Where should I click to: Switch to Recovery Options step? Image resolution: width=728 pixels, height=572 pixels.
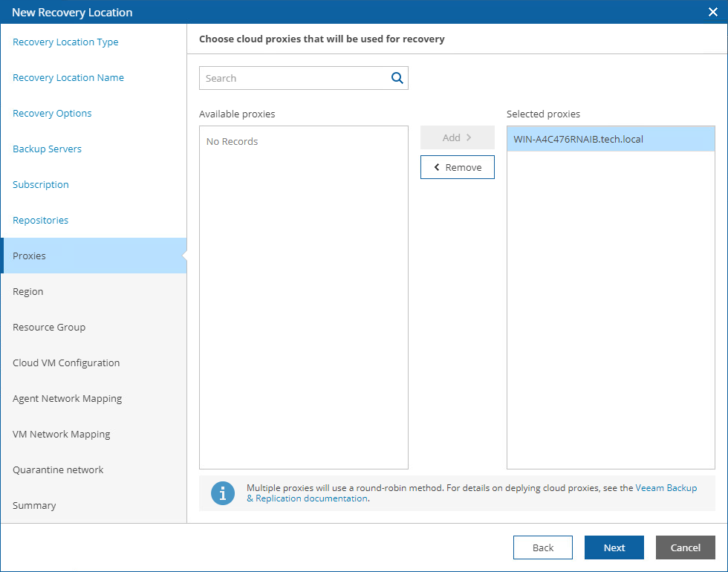(x=52, y=114)
